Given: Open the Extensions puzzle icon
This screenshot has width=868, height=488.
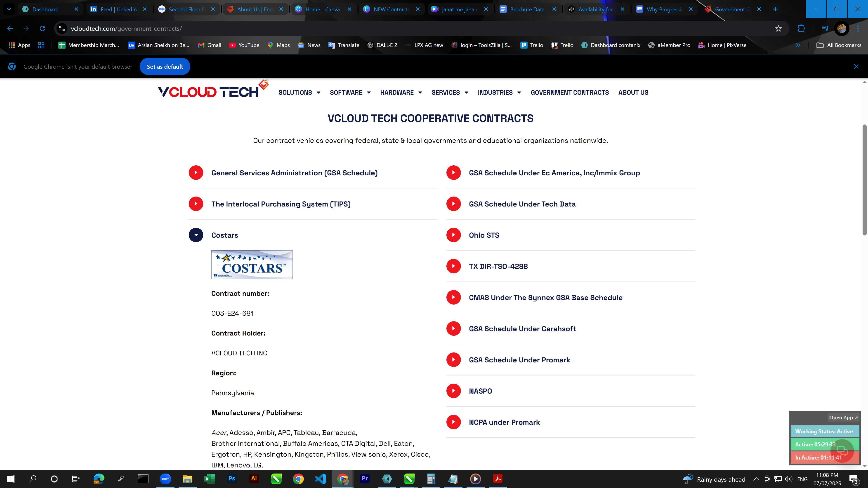Looking at the screenshot, I should 801,29.
